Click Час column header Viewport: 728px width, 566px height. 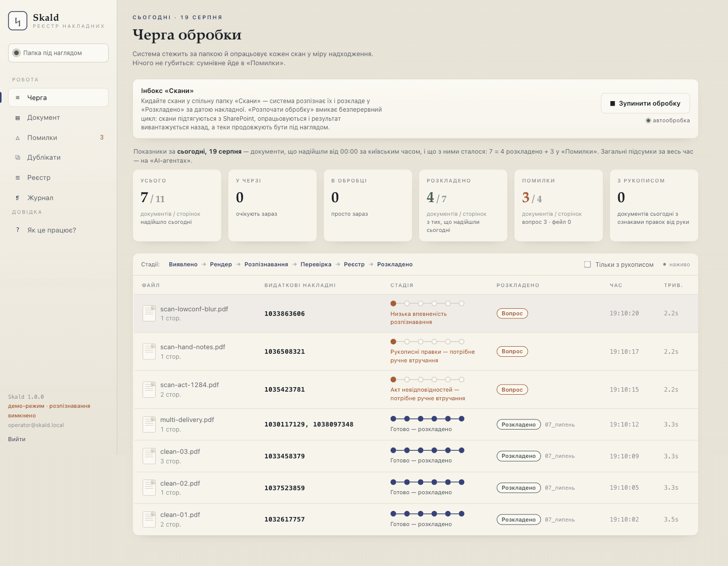[x=616, y=286]
